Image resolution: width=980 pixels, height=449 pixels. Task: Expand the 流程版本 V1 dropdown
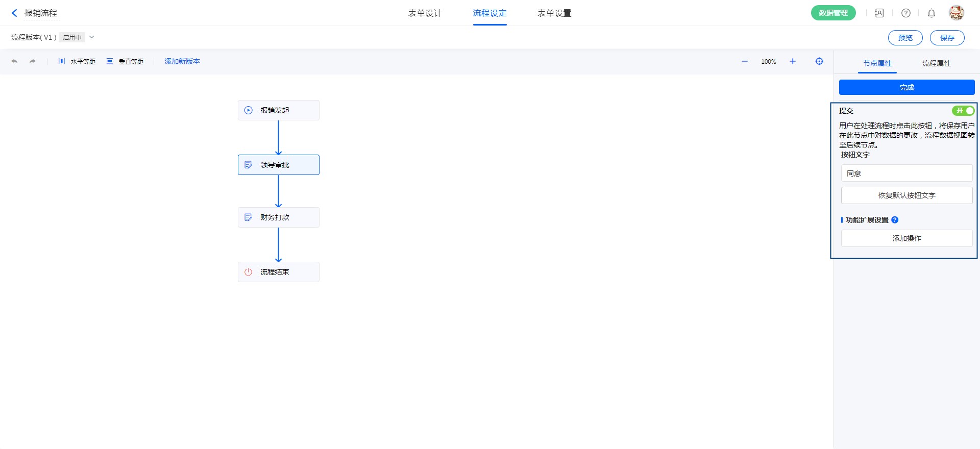coord(92,37)
